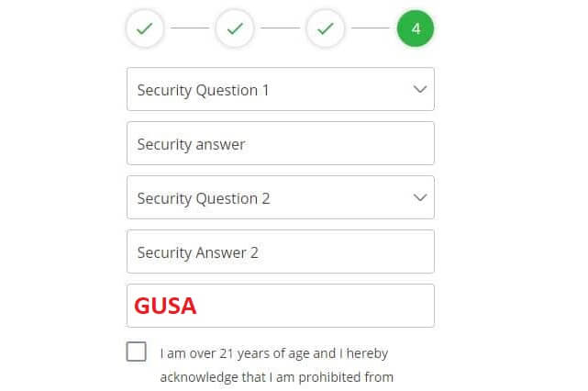
Task: Go back to the second step checkmark
Action: [235, 28]
